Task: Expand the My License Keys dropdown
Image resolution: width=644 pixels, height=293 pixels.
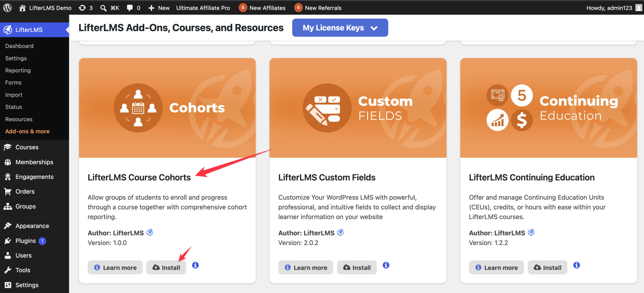Action: coord(340,28)
